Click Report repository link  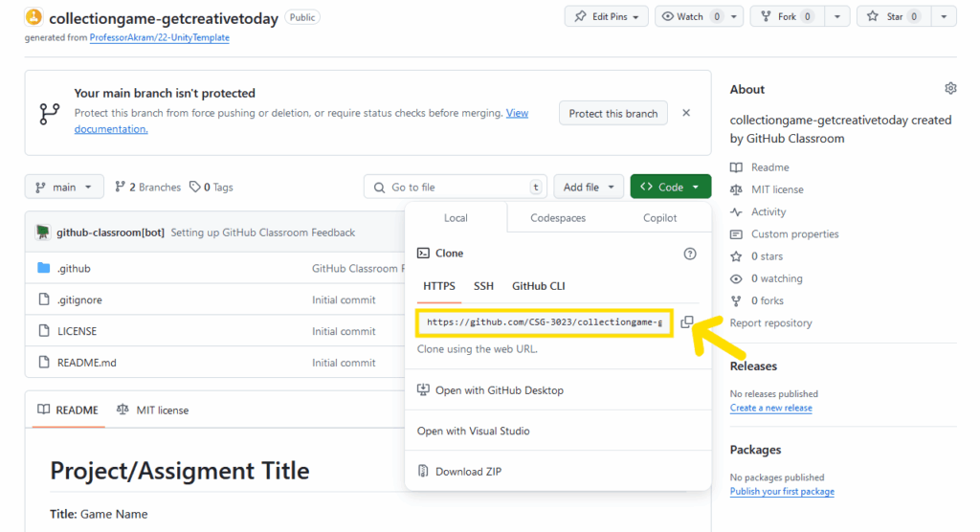pos(770,323)
